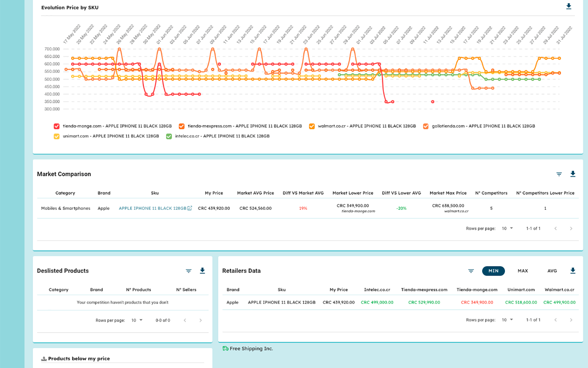Open APPLE IPHONE 11 BLACK 128GB SKU link
The width and height of the screenshot is (588, 368).
pyautogui.click(x=153, y=208)
